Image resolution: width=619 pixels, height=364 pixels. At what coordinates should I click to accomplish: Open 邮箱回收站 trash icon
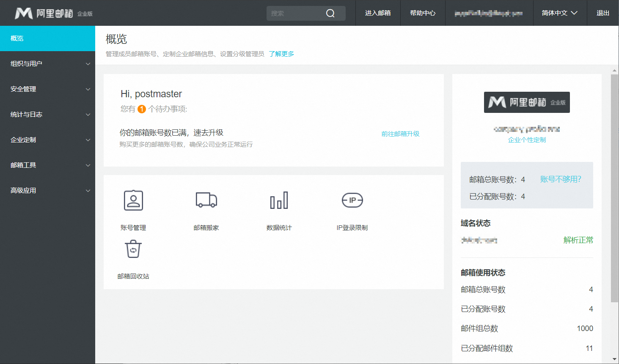[x=133, y=249]
